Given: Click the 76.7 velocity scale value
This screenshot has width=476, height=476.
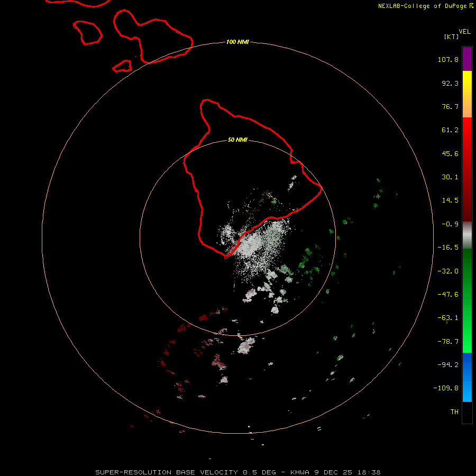Looking at the screenshot, I should pos(450,106).
